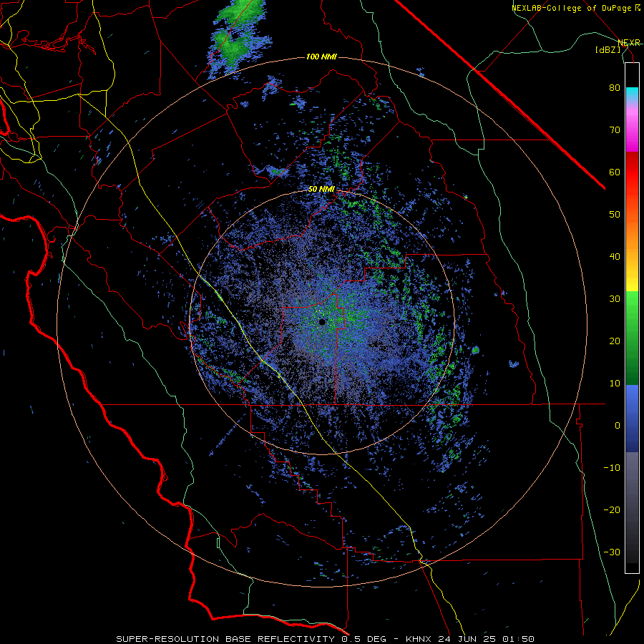The width and height of the screenshot is (644, 644).
Task: Pick the cyan segment of the color bar
Action: (x=632, y=94)
